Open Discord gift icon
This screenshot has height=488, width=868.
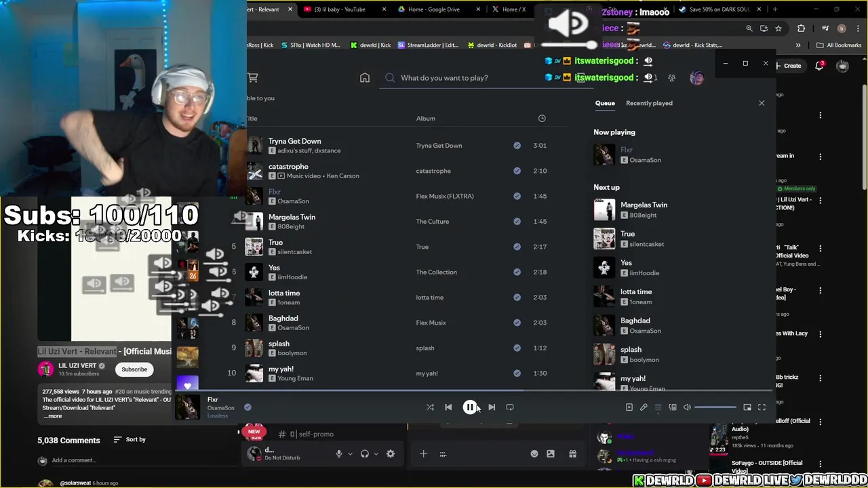(x=573, y=454)
